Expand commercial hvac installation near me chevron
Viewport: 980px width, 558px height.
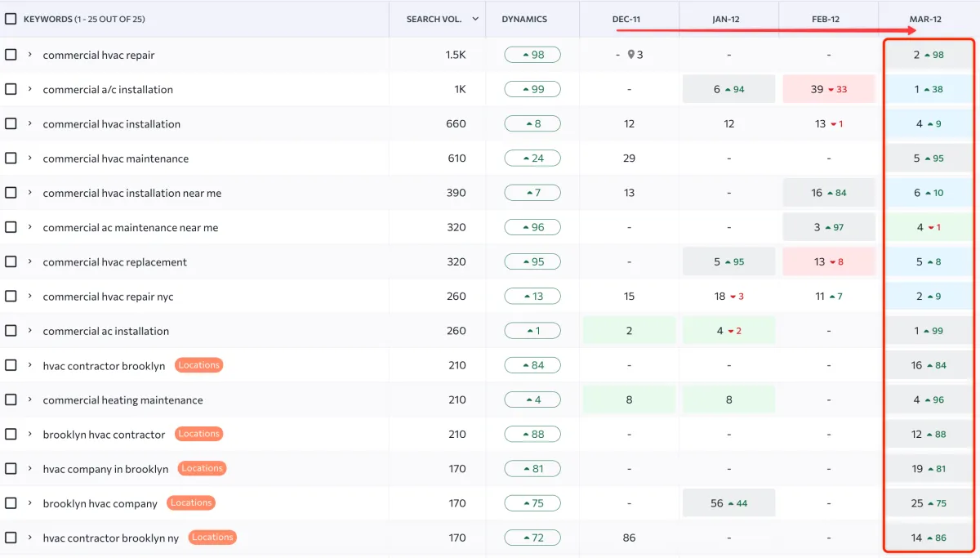[x=30, y=193]
